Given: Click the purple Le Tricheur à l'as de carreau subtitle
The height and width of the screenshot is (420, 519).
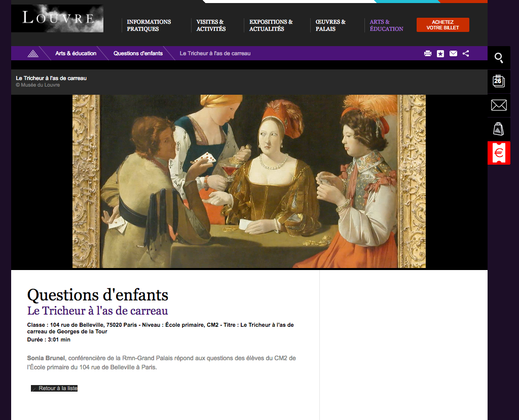Looking at the screenshot, I should click(x=98, y=311).
